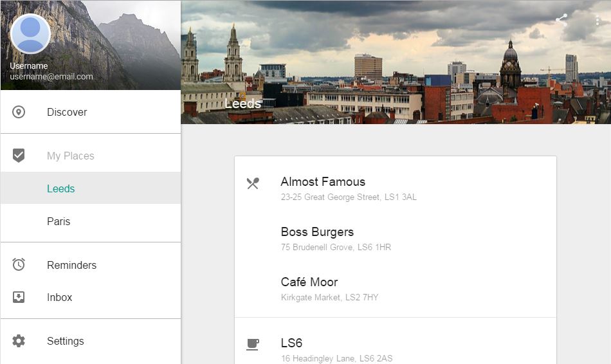Viewport: 611px width, 364px height.
Task: Select the Café Moor entry
Action: pos(309,282)
